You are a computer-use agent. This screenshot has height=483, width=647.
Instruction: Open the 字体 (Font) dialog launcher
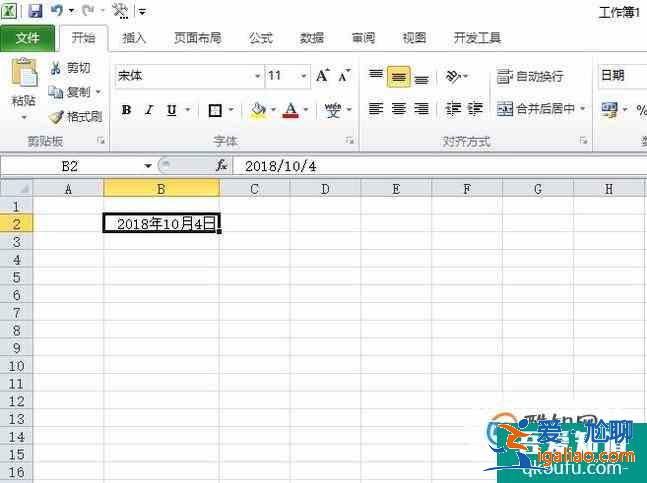click(x=349, y=141)
